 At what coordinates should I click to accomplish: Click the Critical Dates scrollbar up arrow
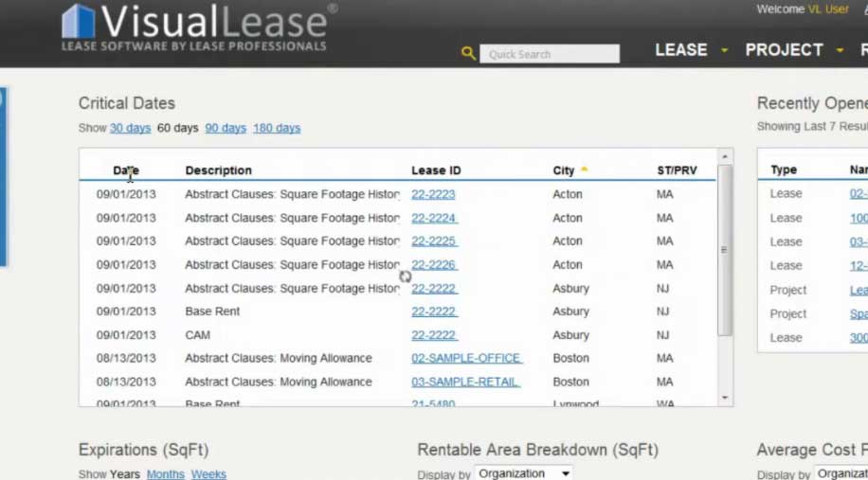(725, 156)
